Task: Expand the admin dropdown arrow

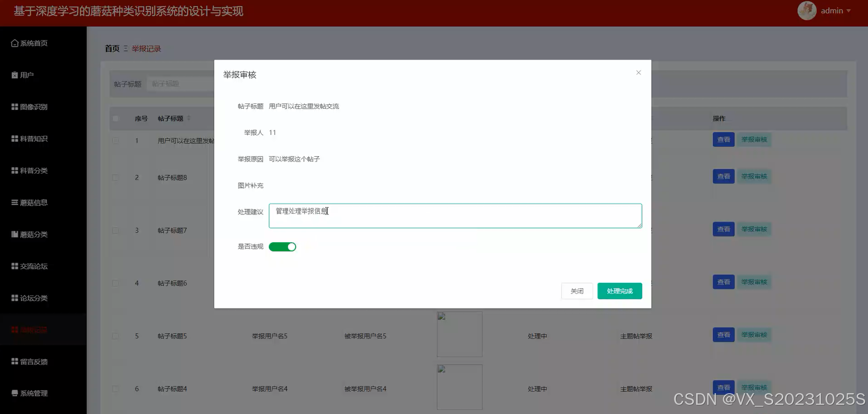Action: pos(849,11)
